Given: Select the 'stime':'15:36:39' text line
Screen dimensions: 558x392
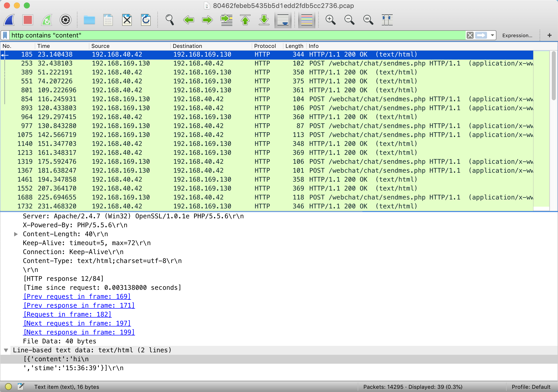Looking at the screenshot, I should [x=279, y=368].
